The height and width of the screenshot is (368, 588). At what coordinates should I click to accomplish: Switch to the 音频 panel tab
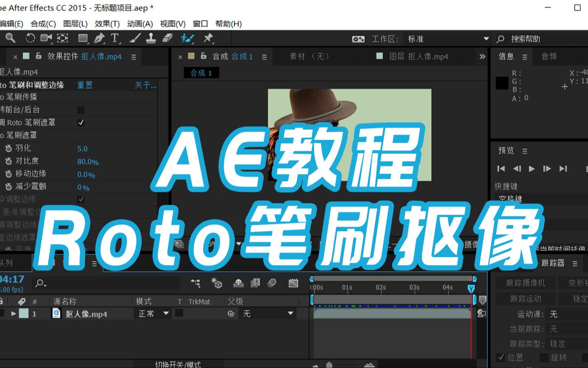coord(548,56)
